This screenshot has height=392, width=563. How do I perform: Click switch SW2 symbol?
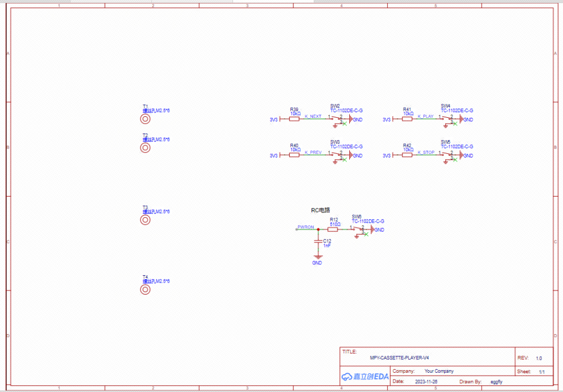pos(338,119)
